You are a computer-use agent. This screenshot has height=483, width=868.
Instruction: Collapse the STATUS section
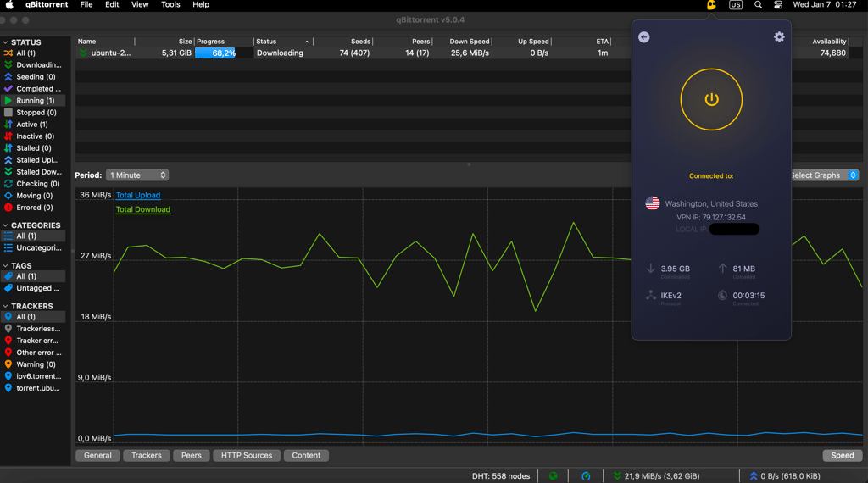point(6,42)
